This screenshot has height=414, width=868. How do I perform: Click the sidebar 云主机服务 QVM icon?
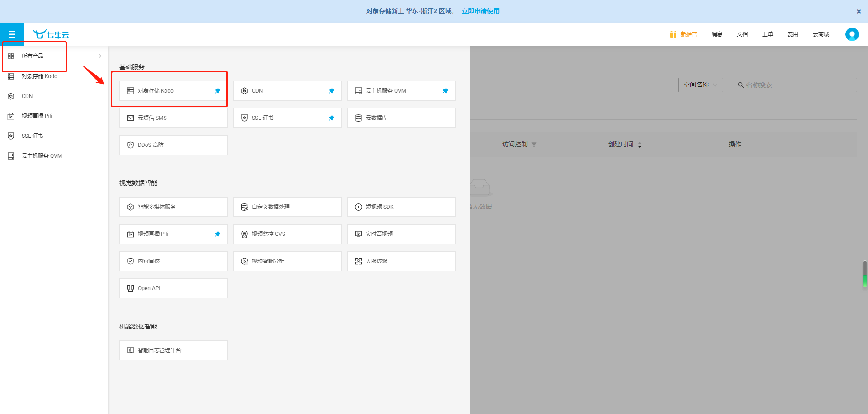(x=11, y=156)
